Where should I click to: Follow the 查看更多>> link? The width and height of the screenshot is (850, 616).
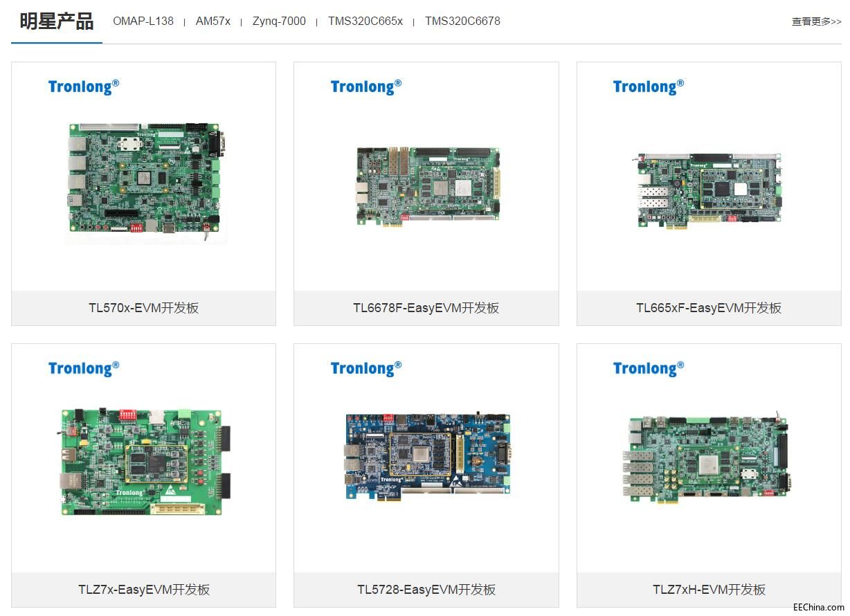(x=817, y=21)
